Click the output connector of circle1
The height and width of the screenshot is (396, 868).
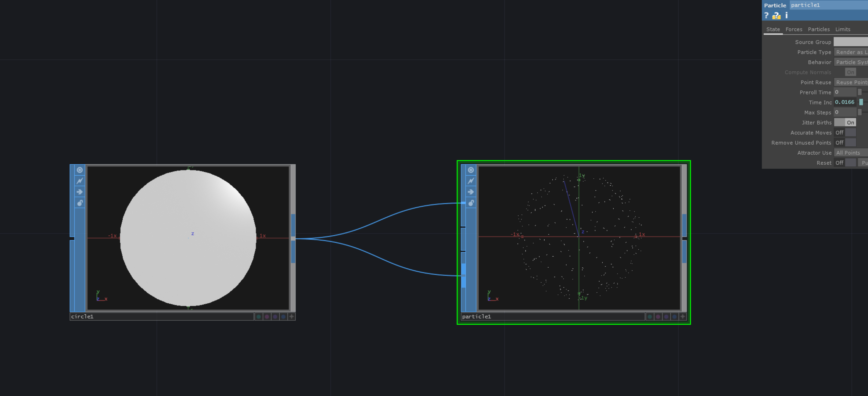coord(293,238)
